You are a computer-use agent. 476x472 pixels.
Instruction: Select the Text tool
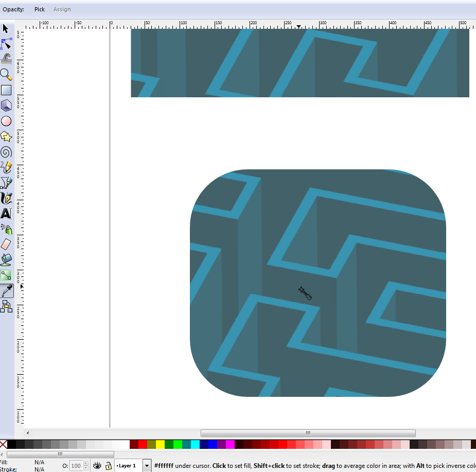[x=6, y=213]
